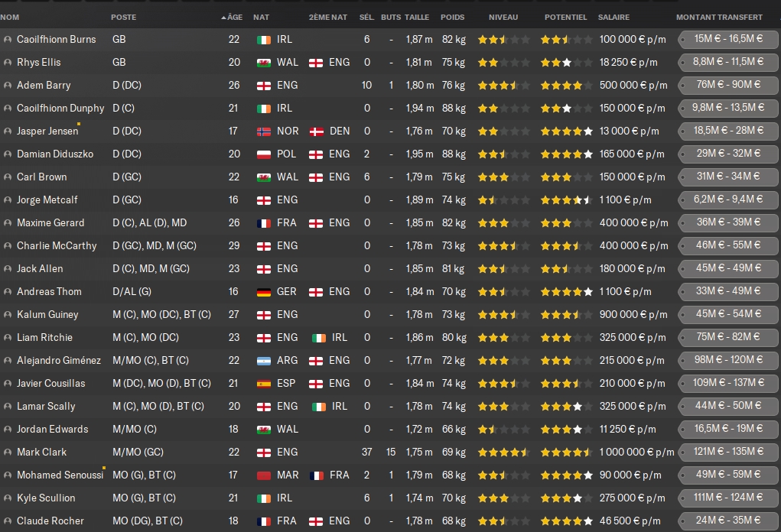Click Javier Cousillas's 109M € - 137M € value
This screenshot has width=781, height=532.
727,383
